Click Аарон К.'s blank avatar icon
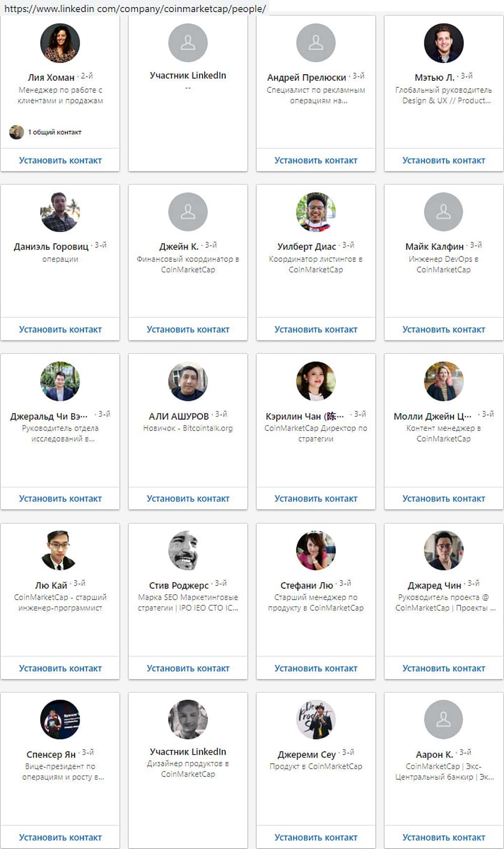The height and width of the screenshot is (849, 504). pyautogui.click(x=444, y=719)
